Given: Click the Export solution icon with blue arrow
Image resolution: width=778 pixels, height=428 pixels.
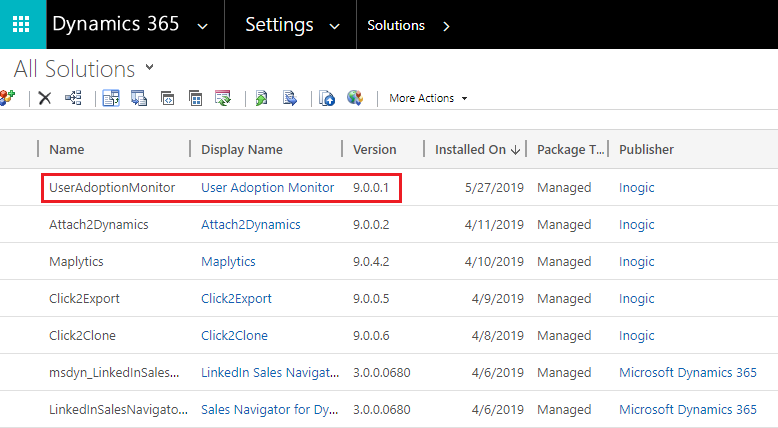Looking at the screenshot, I should tap(290, 98).
